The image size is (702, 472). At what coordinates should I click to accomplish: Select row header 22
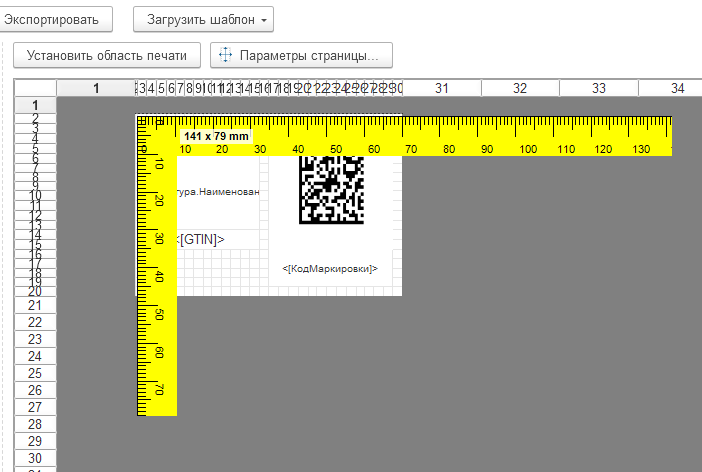tap(35, 322)
